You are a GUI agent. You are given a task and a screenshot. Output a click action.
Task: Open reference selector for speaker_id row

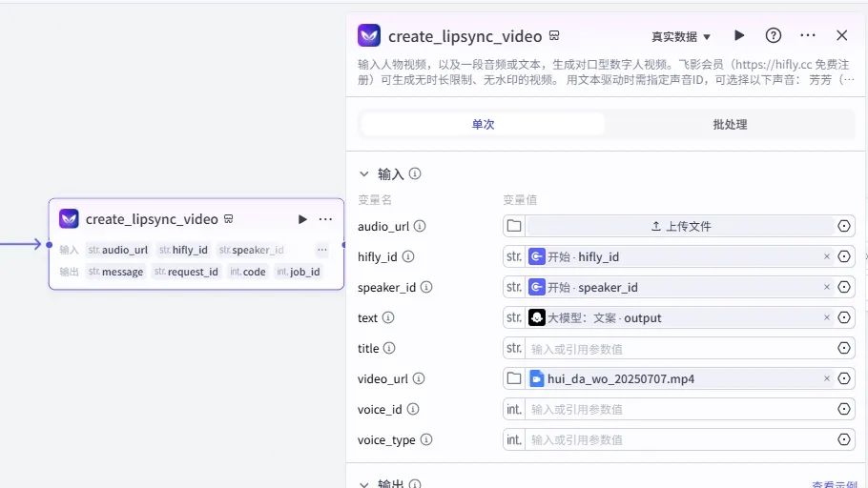point(843,287)
